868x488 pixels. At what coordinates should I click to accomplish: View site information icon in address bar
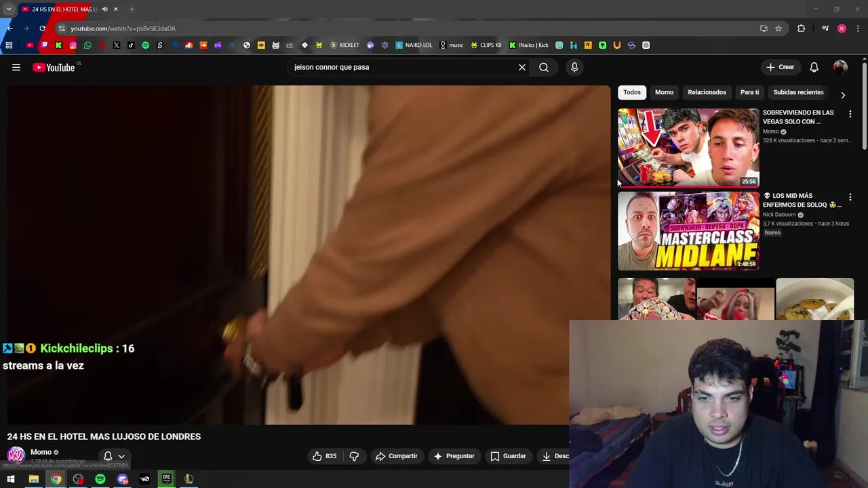point(62,28)
